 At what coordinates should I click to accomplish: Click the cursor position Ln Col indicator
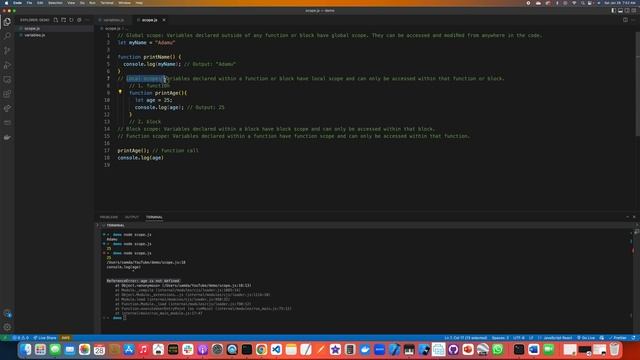point(466,338)
